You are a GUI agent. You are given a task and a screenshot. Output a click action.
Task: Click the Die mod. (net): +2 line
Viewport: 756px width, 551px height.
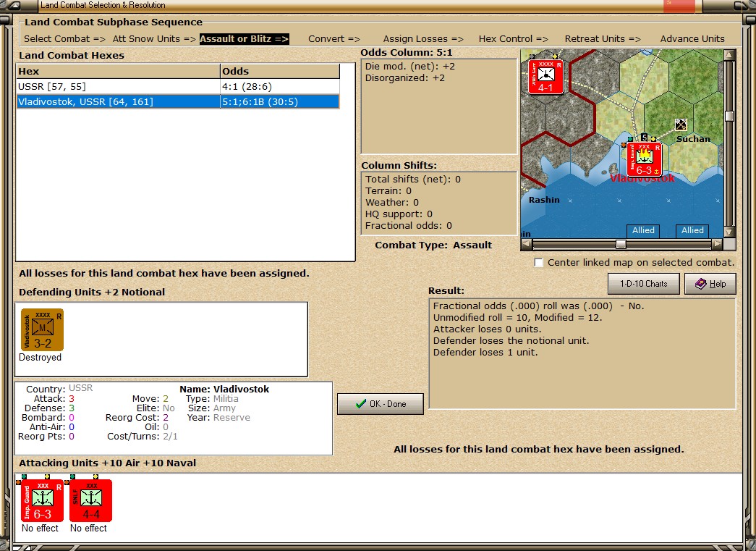409,66
